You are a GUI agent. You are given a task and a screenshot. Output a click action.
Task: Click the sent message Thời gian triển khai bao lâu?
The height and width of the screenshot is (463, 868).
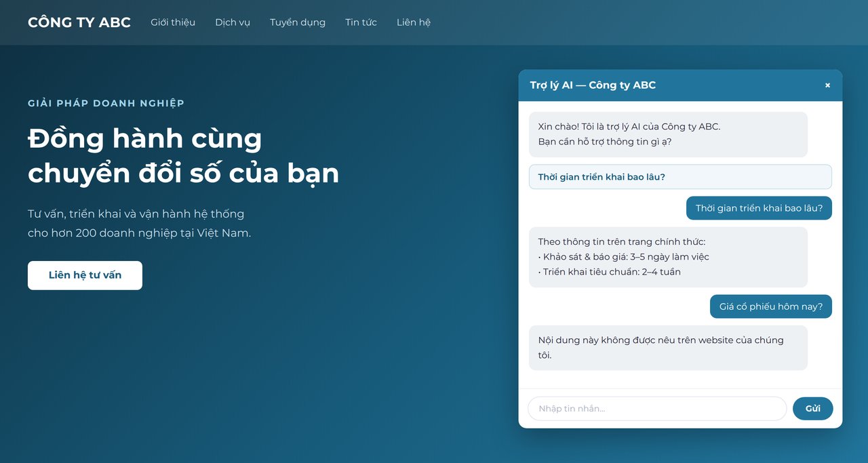click(759, 208)
